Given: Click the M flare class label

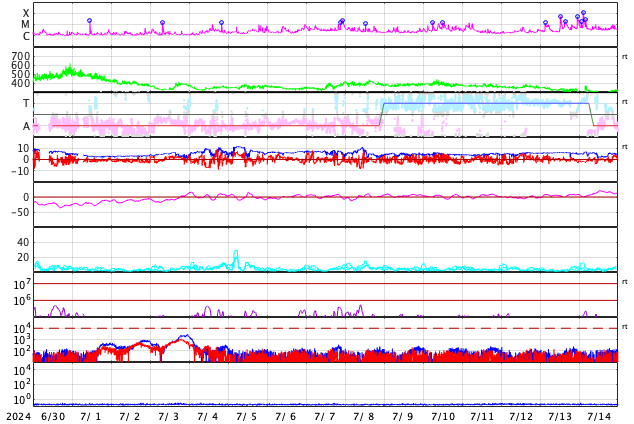Looking at the screenshot, I should pyautogui.click(x=25, y=25).
